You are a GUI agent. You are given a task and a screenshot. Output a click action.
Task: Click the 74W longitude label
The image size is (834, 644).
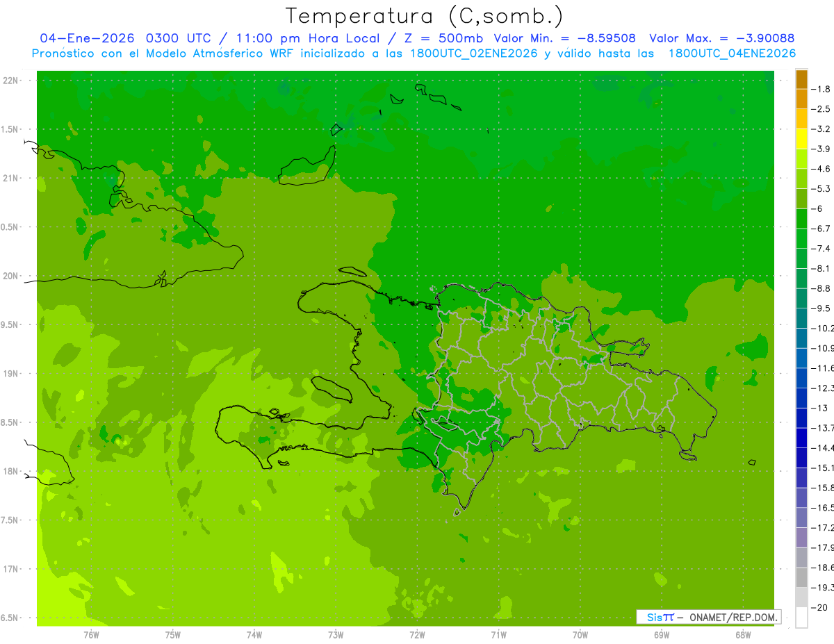click(254, 635)
